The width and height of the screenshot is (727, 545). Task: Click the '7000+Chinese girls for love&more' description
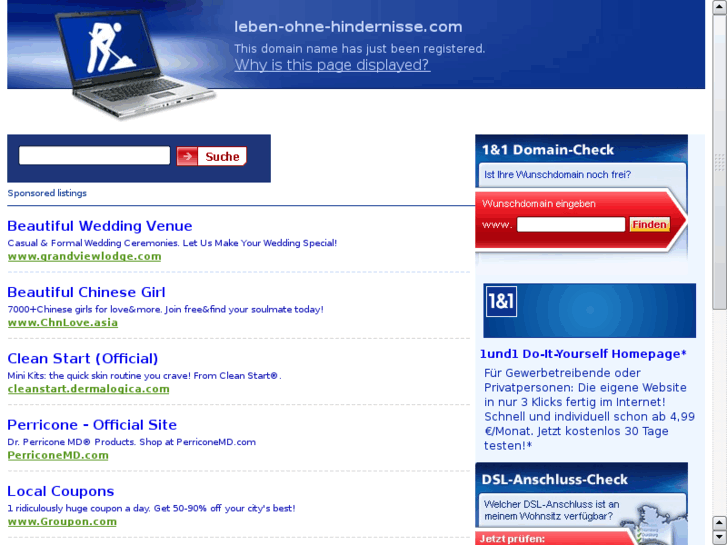coord(166,309)
